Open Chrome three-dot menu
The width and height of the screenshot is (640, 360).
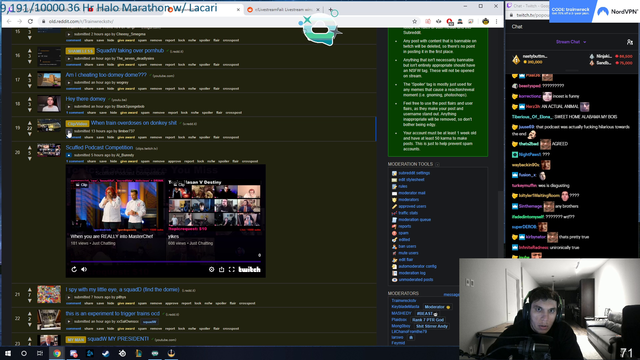tap(496, 21)
